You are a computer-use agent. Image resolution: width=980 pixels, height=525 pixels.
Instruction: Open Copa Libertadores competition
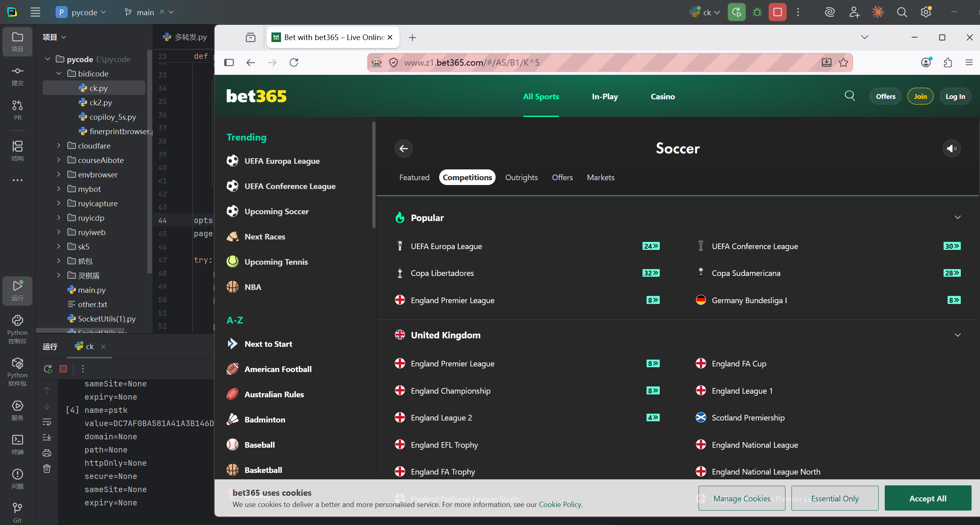(442, 273)
